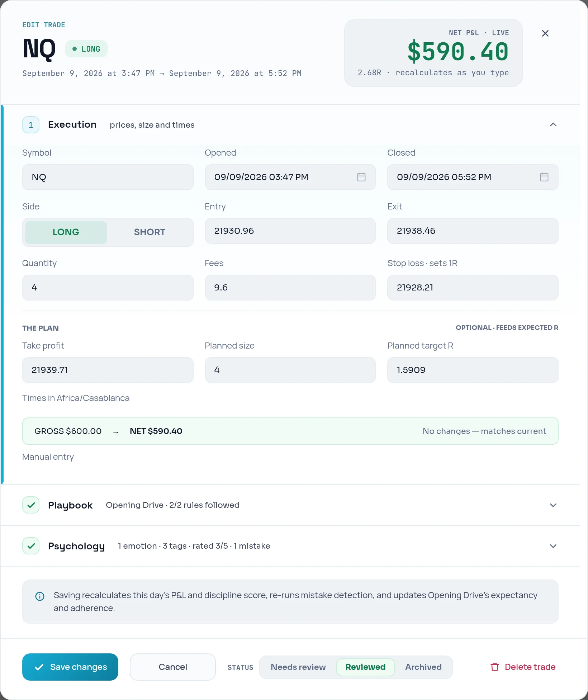Click the Execution section title
588x700 pixels.
(x=72, y=124)
